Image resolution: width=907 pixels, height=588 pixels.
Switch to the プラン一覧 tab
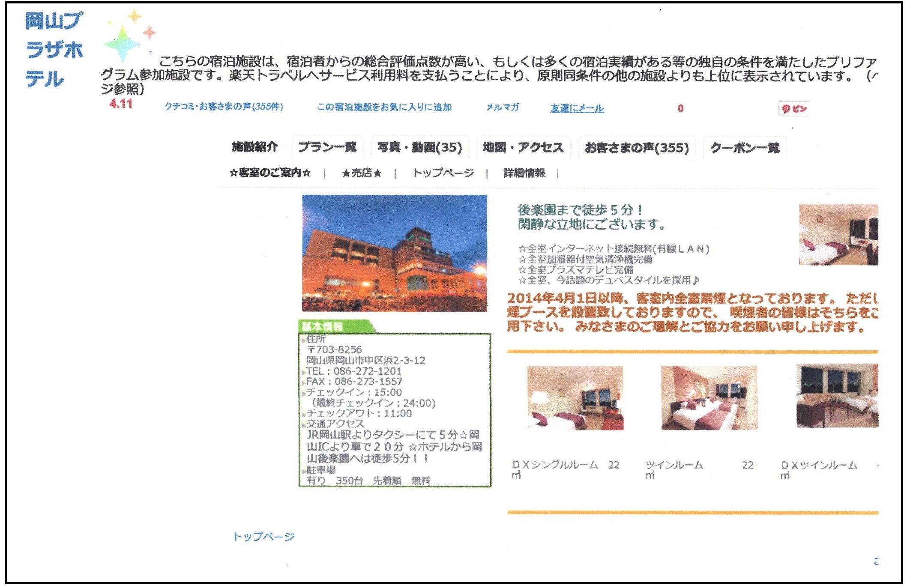[327, 147]
